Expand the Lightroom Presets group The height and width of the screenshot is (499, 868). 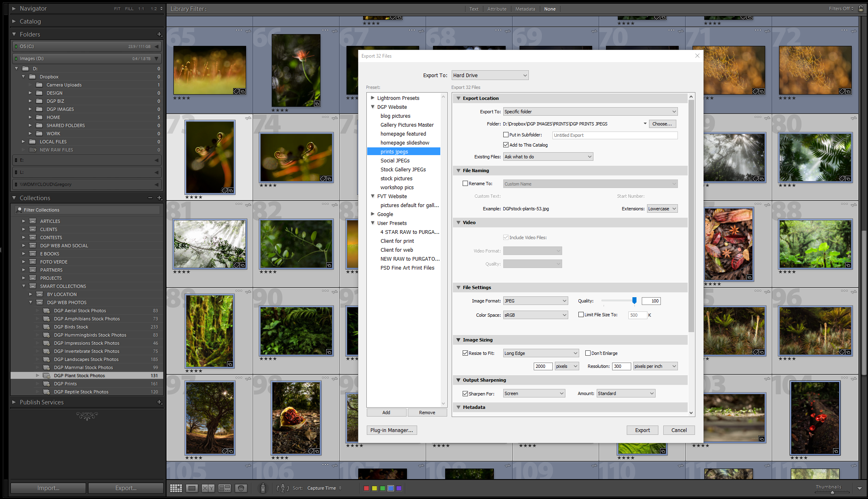[372, 98]
